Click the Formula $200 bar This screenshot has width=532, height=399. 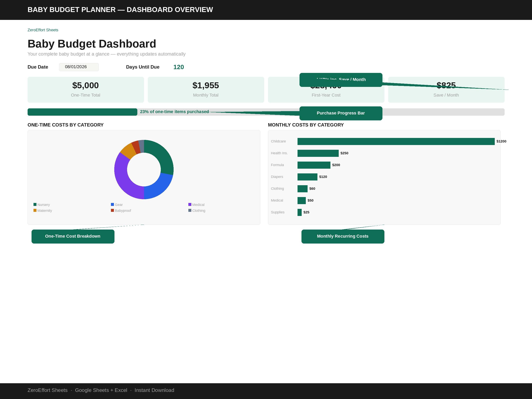314,165
